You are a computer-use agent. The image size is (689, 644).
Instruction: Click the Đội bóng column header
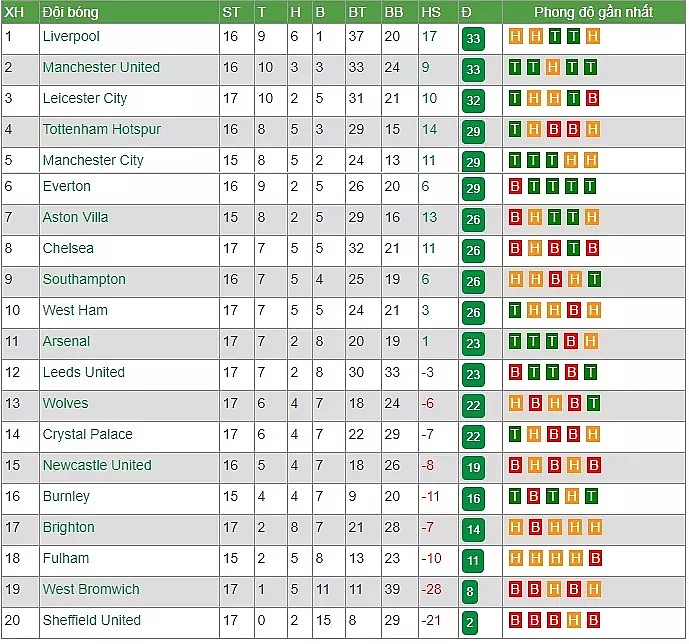[x=70, y=12]
